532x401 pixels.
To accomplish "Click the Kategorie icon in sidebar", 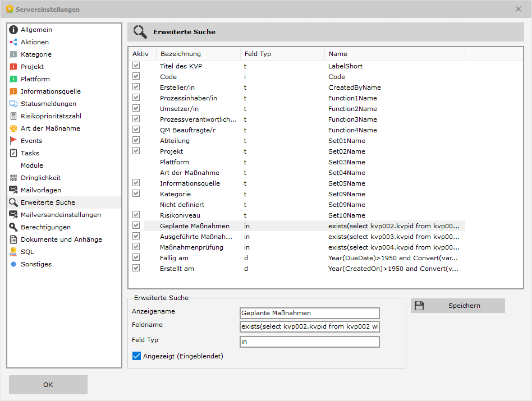I will (13, 54).
